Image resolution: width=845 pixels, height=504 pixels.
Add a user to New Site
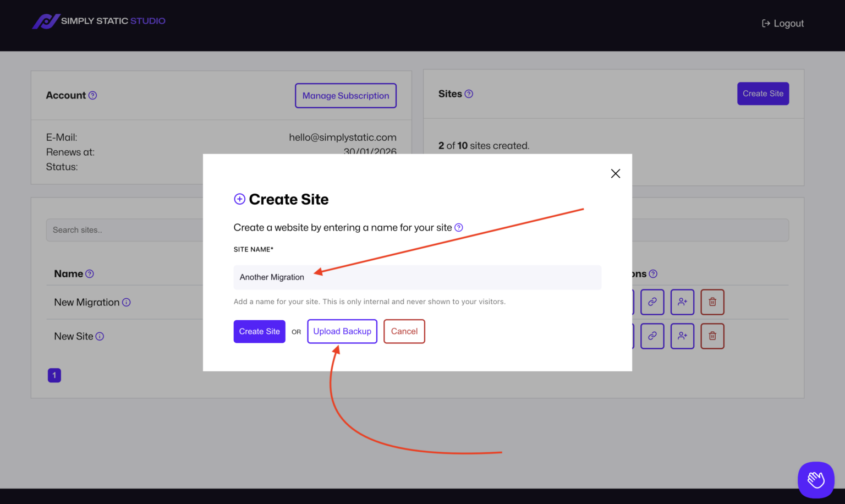coord(682,336)
